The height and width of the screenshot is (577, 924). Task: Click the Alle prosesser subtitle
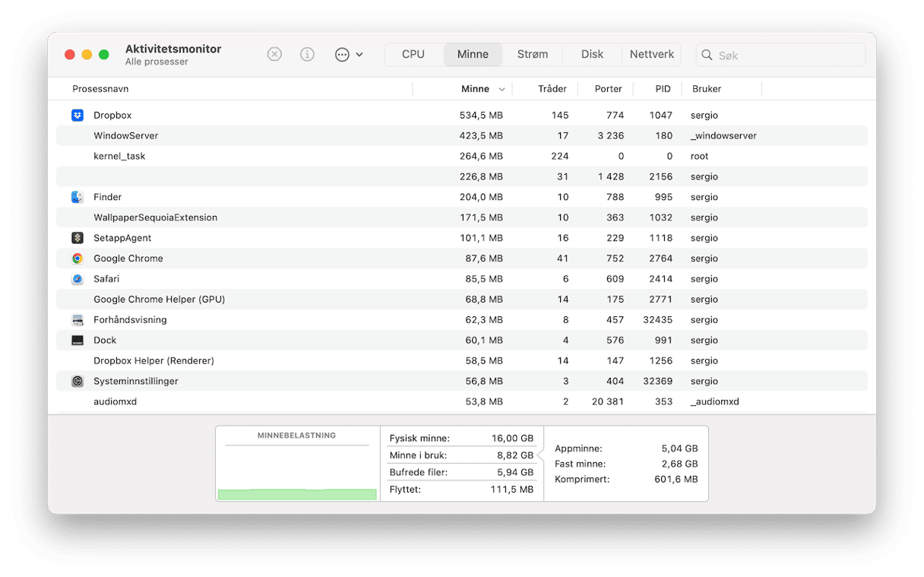157,62
